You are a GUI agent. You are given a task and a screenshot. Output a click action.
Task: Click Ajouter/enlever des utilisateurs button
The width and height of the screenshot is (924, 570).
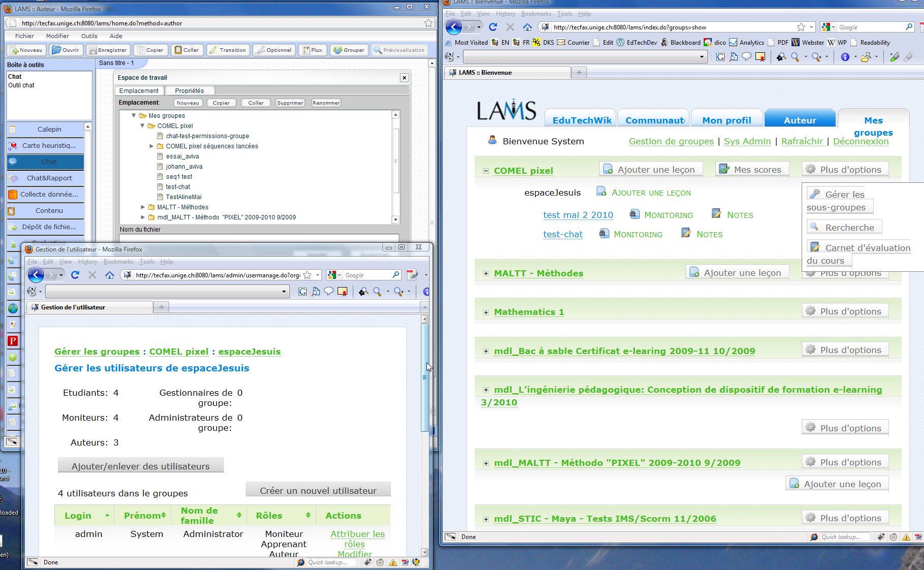click(141, 466)
